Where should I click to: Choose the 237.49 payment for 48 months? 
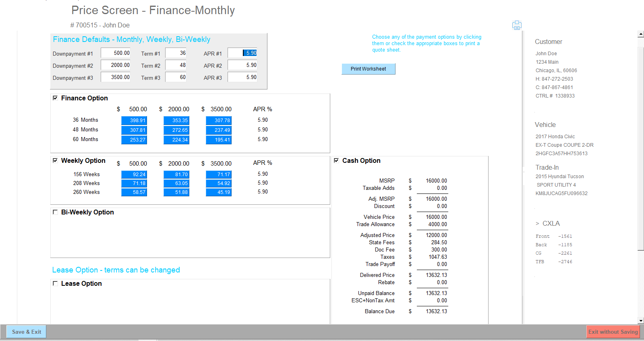point(219,130)
